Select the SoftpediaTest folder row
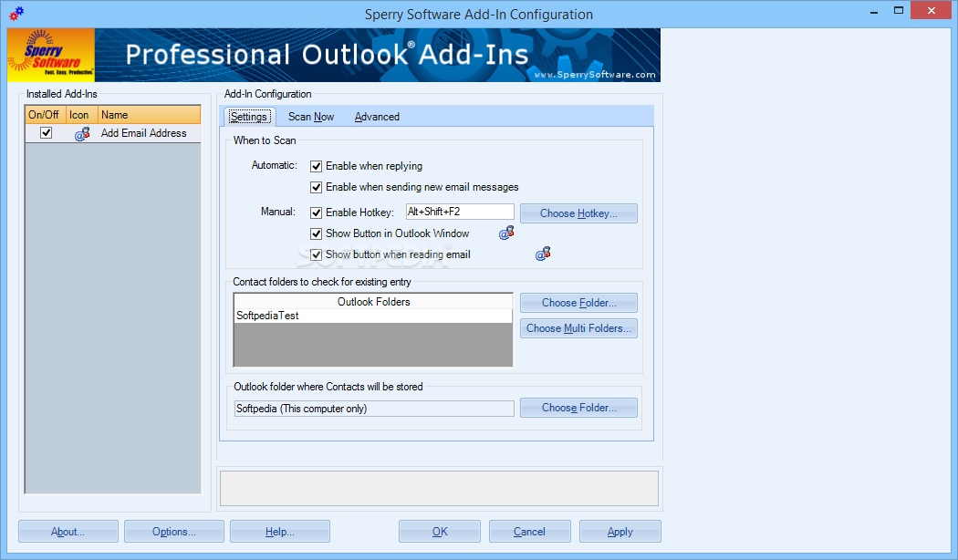The width and height of the screenshot is (958, 560). [x=373, y=316]
